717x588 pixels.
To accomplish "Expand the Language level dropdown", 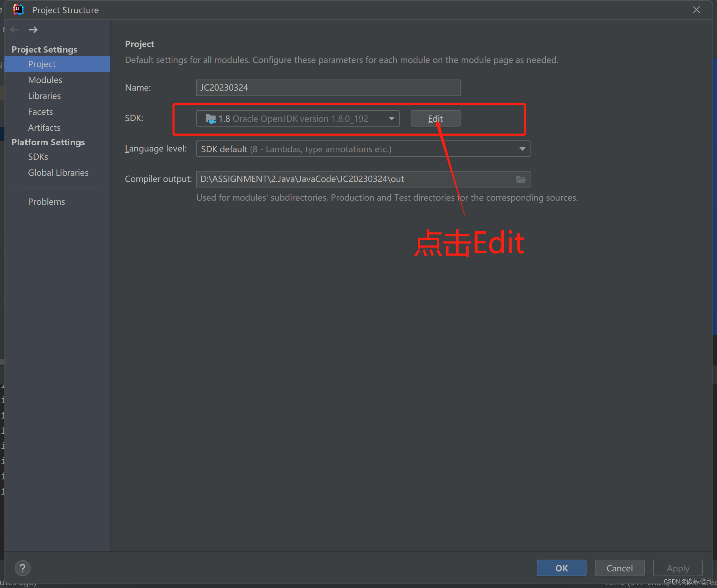I will 523,149.
